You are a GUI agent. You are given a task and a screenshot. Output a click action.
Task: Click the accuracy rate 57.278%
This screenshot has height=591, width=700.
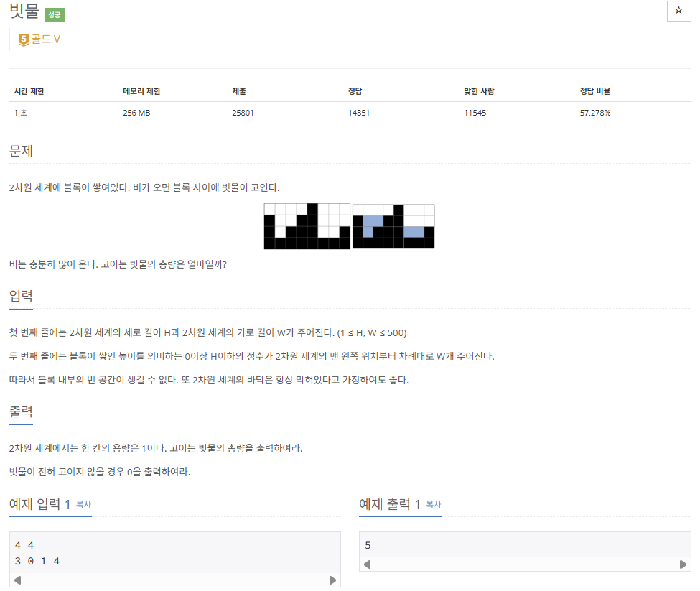595,113
